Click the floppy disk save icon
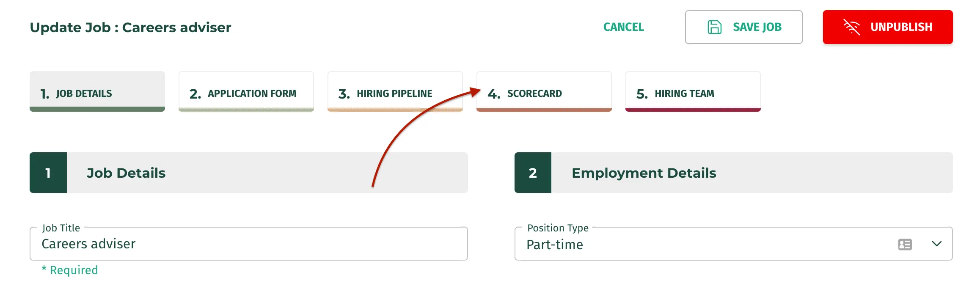The width and height of the screenshot is (980, 286). [x=714, y=27]
